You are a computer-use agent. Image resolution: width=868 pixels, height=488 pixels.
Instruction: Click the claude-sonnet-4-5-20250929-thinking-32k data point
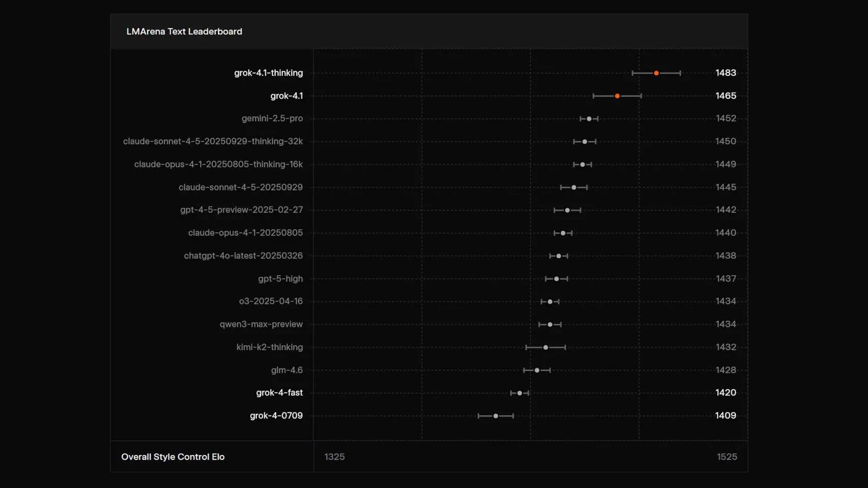585,142
